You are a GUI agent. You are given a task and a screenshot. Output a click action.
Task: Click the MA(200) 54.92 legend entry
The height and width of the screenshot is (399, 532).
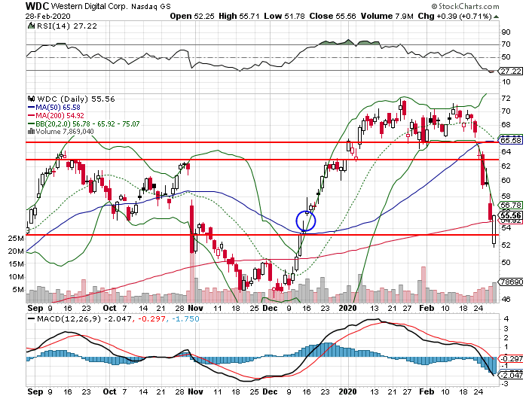click(55, 116)
